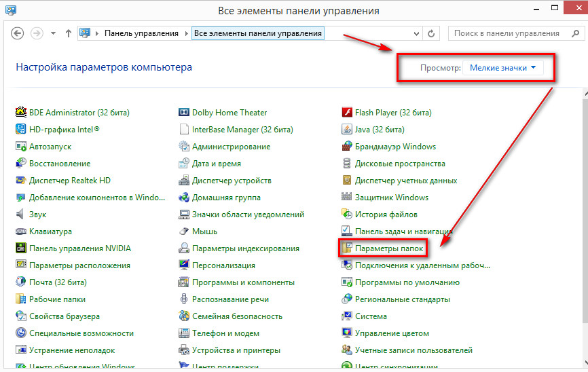Click Все элементы панели управления breadcrumb
588x372 pixels.
(x=258, y=33)
